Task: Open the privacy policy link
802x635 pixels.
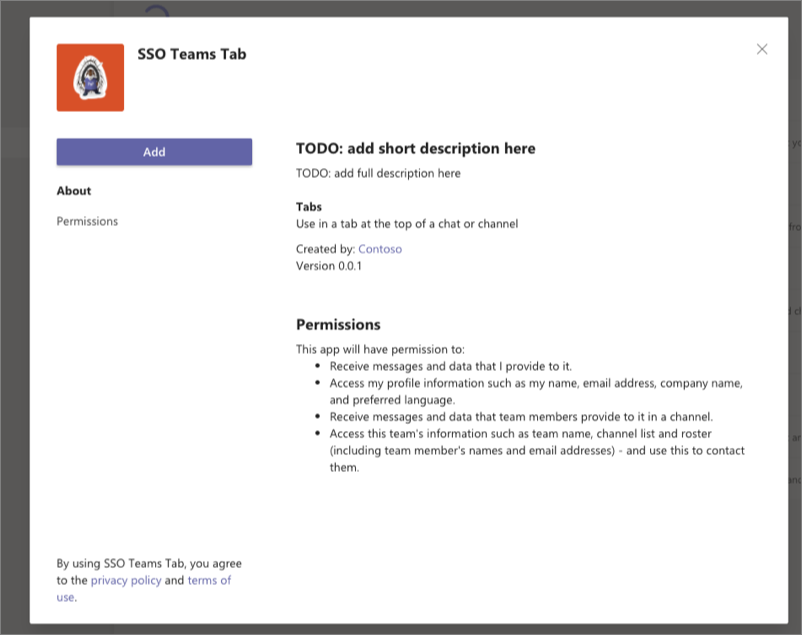Action: click(x=126, y=580)
